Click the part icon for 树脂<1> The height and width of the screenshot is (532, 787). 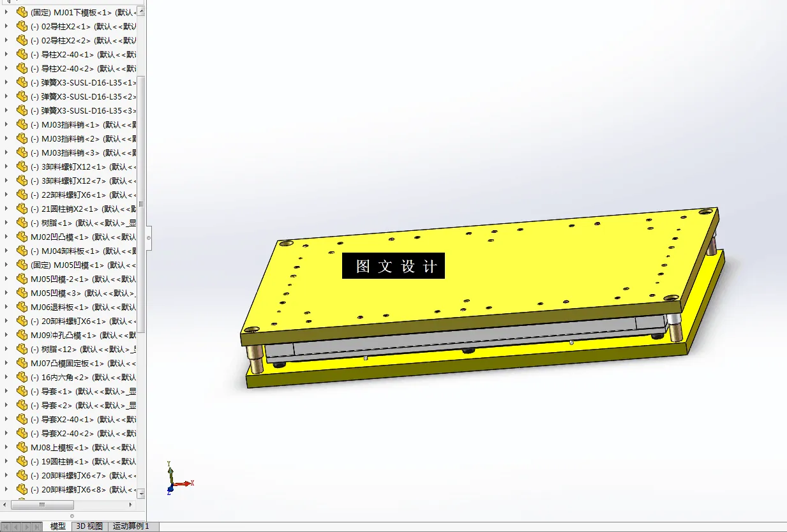coord(22,223)
